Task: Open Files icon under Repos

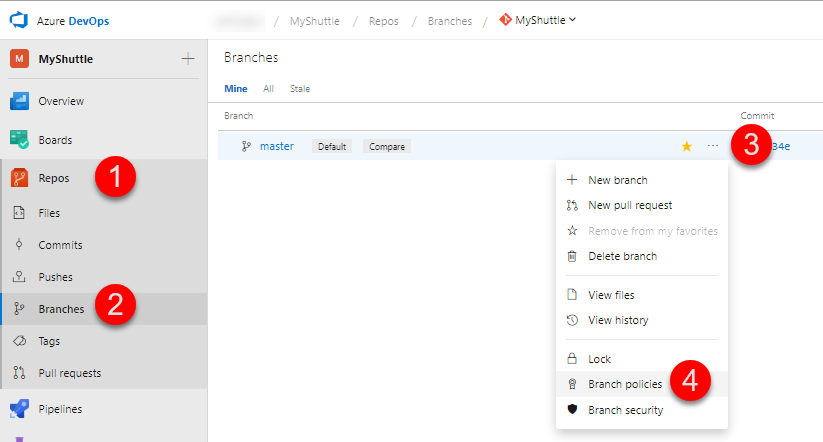Action: click(19, 213)
